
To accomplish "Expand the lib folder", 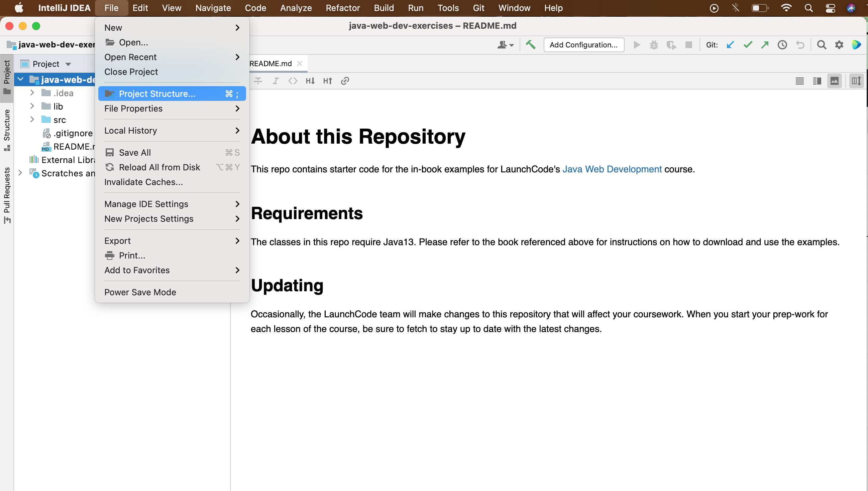I will click(32, 106).
